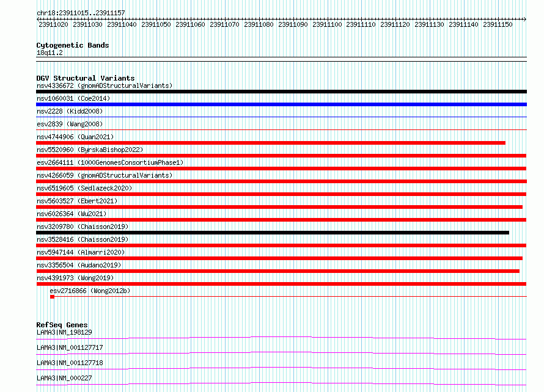This screenshot has width=544, height=392.
Task: Click nsv6026364 (Wu2021) variant label
Action: tap(72, 214)
